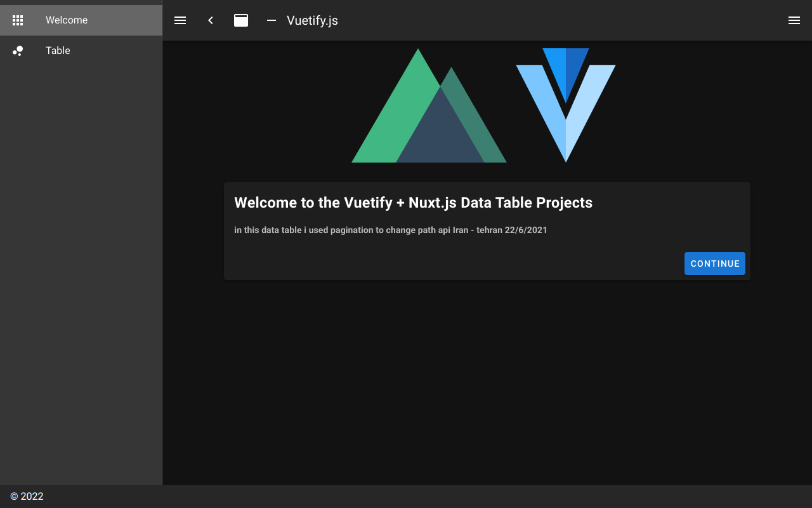Screen dimensions: 812x508
Task: Toggle clipped drawer using window icon
Action: coord(241,20)
